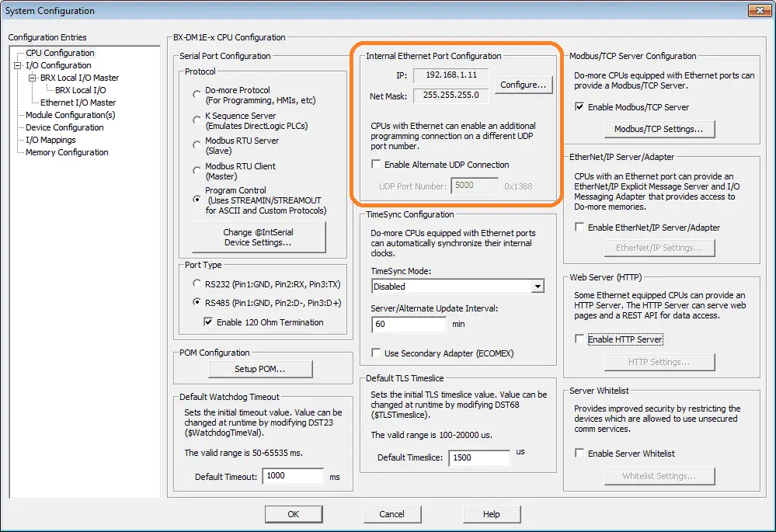This screenshot has height=532, width=776.
Task: Click Change @IntSerial Device Settings button
Action: click(x=259, y=237)
